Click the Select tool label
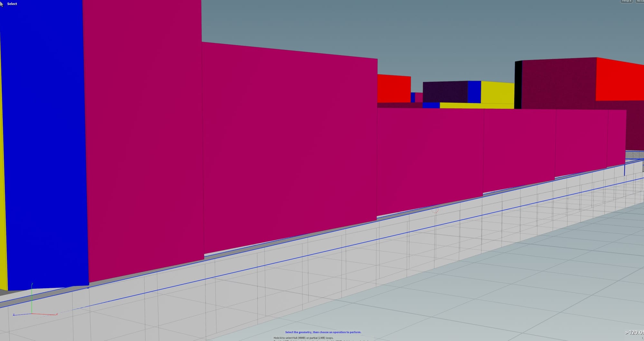This screenshot has height=341, width=644. coord(12,4)
